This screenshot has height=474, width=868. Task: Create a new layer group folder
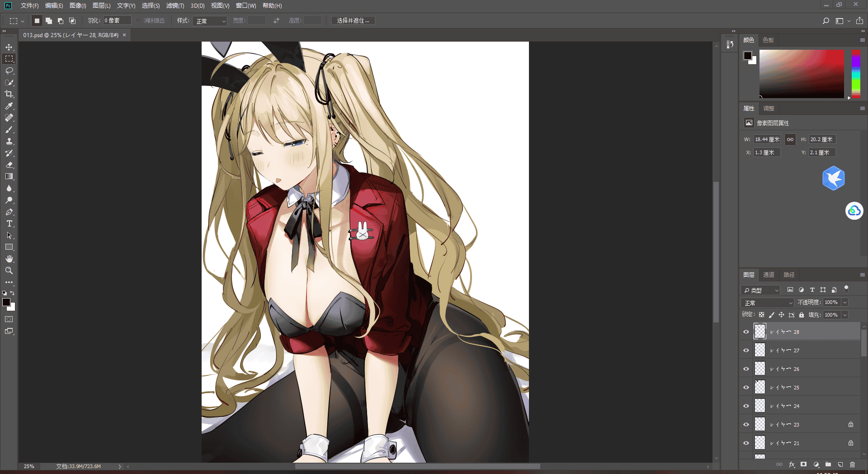pos(828,465)
